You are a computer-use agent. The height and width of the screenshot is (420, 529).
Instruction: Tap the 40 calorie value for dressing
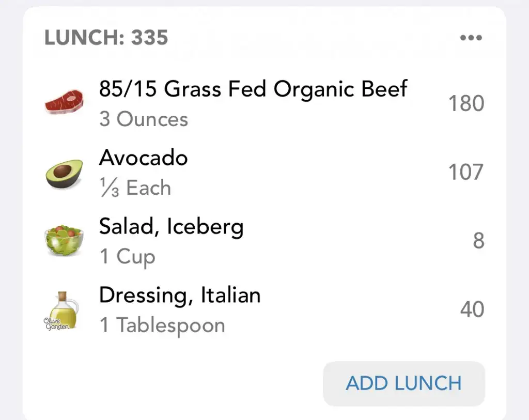(472, 309)
